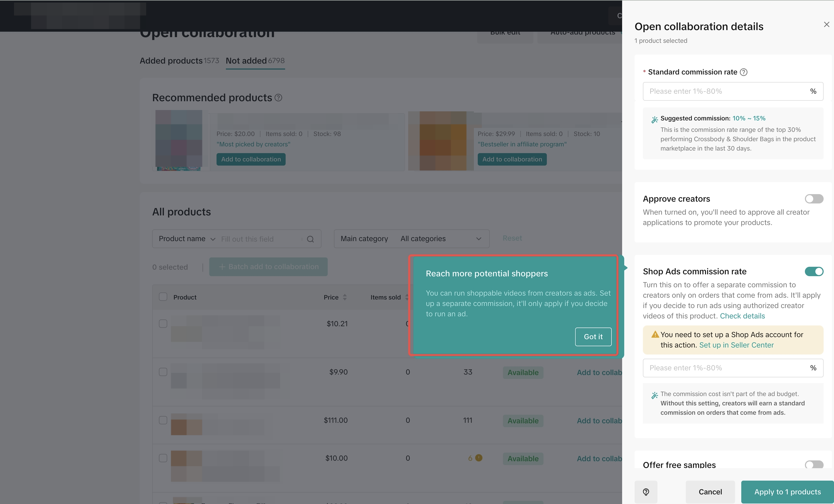Click the info icon beside Recommended products
The height and width of the screenshot is (504, 834).
[x=278, y=98]
